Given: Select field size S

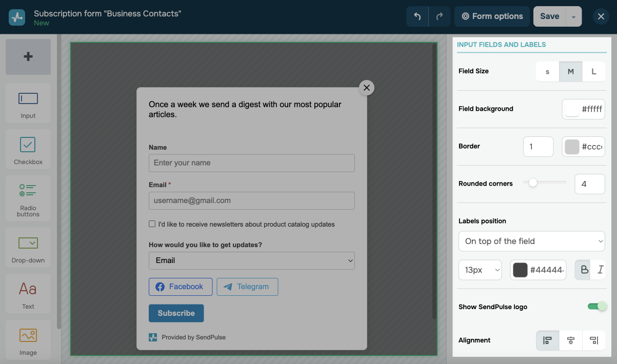Looking at the screenshot, I should click(x=547, y=72).
